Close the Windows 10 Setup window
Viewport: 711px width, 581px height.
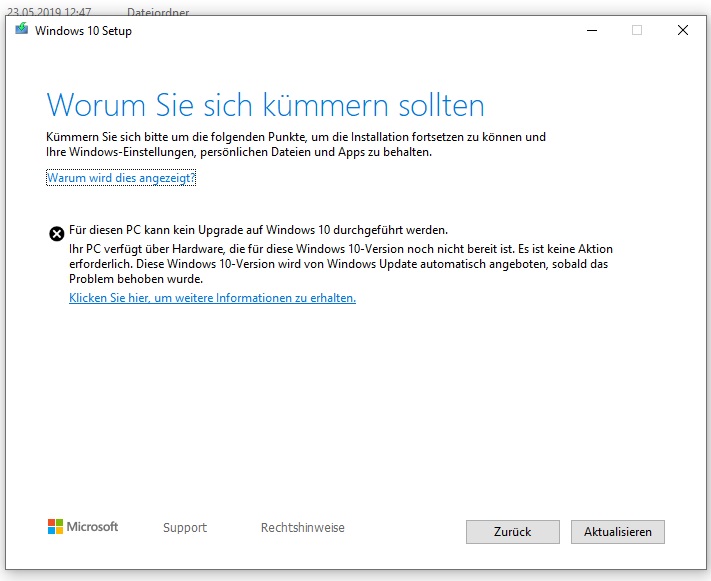(683, 30)
